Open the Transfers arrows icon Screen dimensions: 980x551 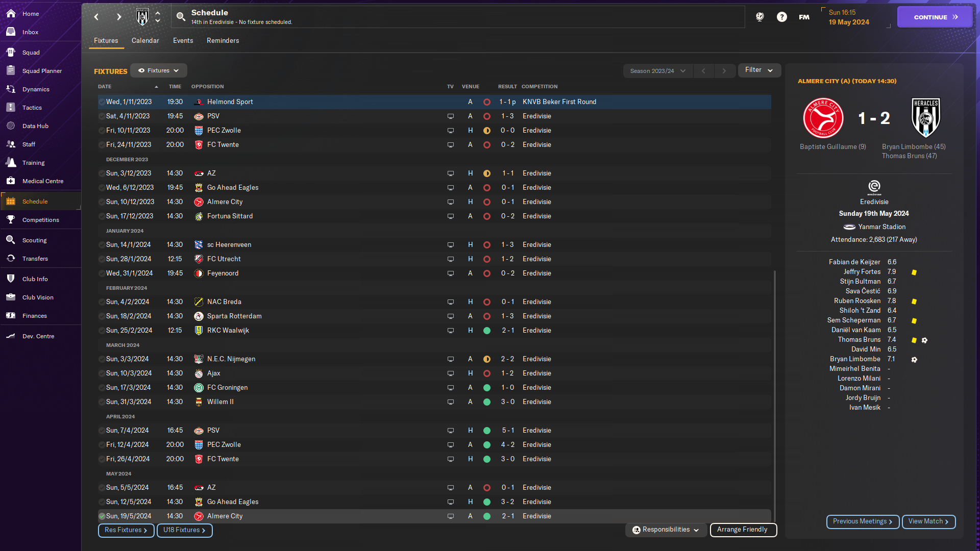11,259
